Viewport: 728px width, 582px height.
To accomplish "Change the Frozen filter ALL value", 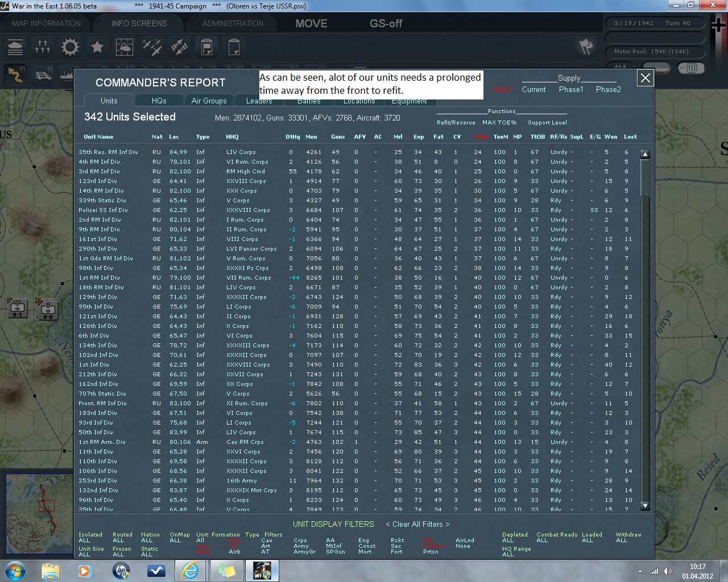I will pyautogui.click(x=118, y=554).
